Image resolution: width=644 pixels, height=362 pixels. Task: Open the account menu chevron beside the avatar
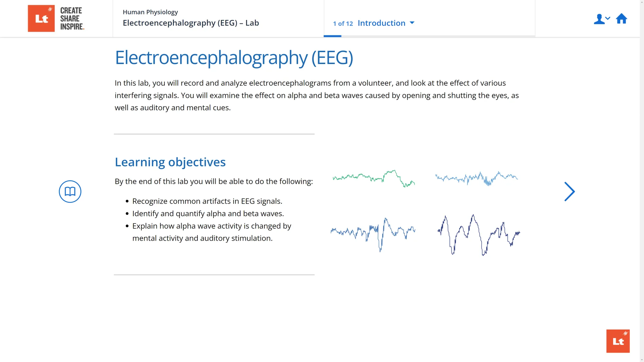coord(608,18)
